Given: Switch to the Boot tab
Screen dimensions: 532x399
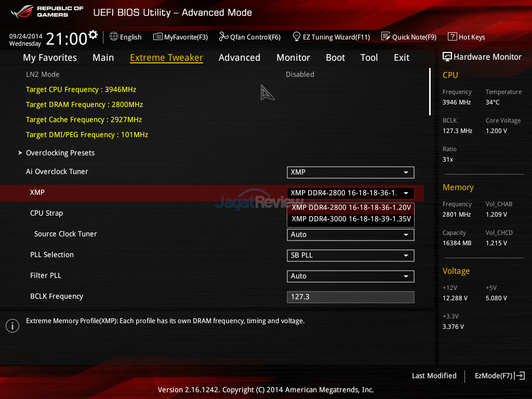Looking at the screenshot, I should click(x=335, y=58).
